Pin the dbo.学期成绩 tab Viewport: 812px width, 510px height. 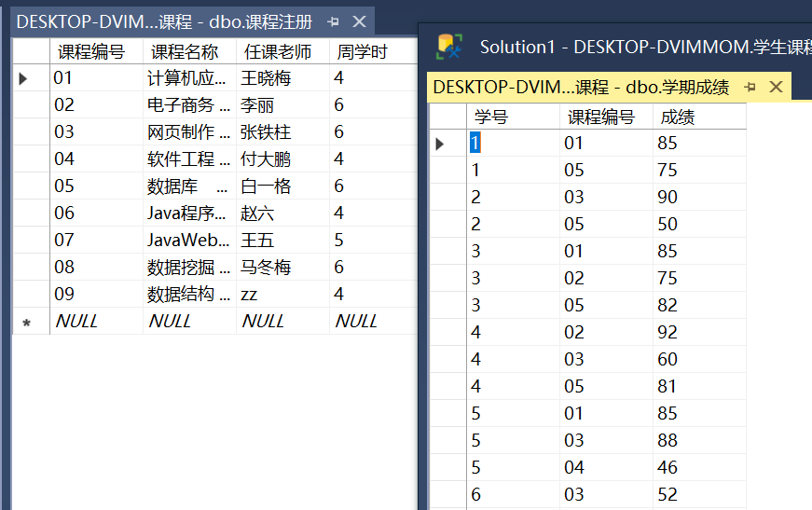(x=750, y=87)
